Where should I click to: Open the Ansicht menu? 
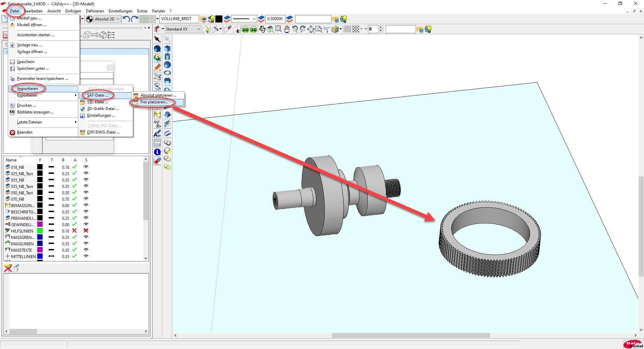pyautogui.click(x=54, y=11)
